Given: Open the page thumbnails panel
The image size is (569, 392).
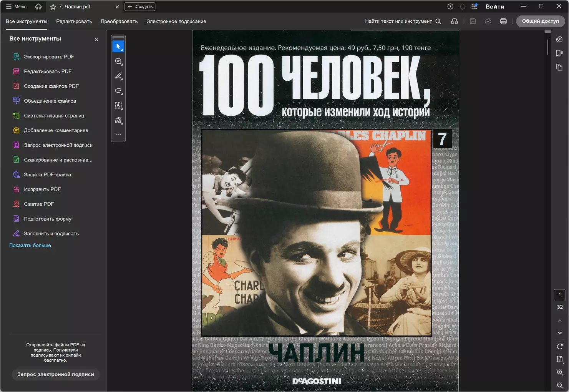Looking at the screenshot, I should tap(559, 67).
